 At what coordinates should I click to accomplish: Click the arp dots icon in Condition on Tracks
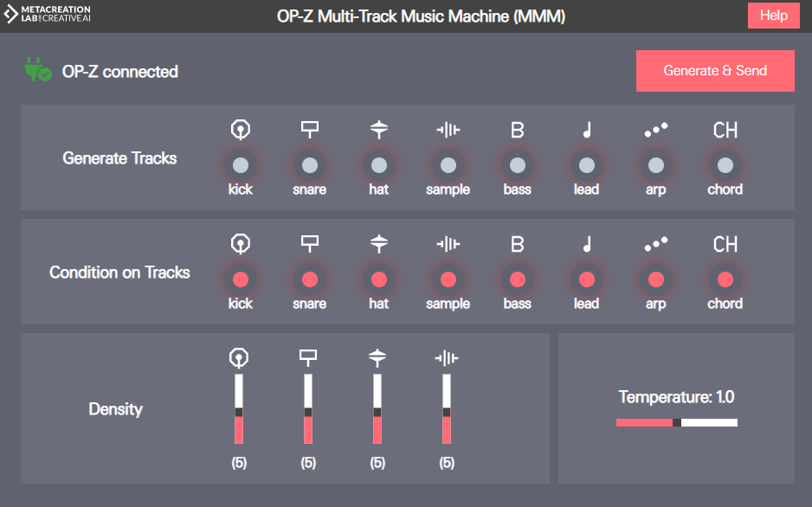tap(656, 244)
